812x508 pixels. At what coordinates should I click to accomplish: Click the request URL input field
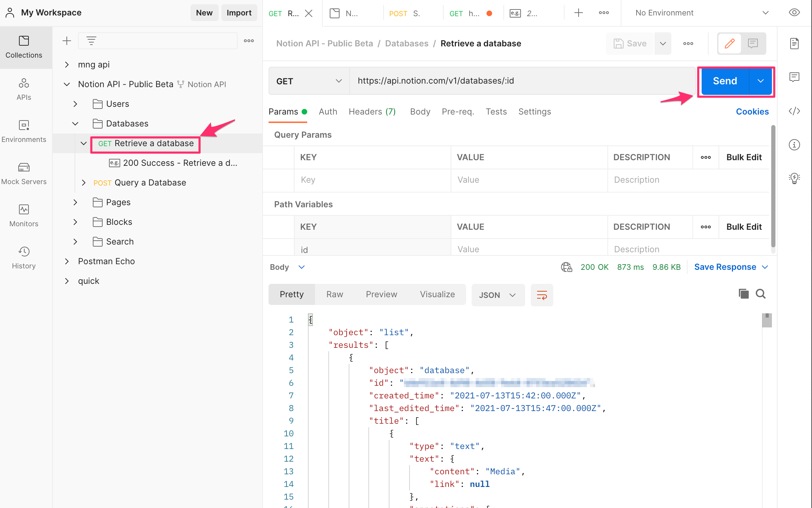point(523,81)
